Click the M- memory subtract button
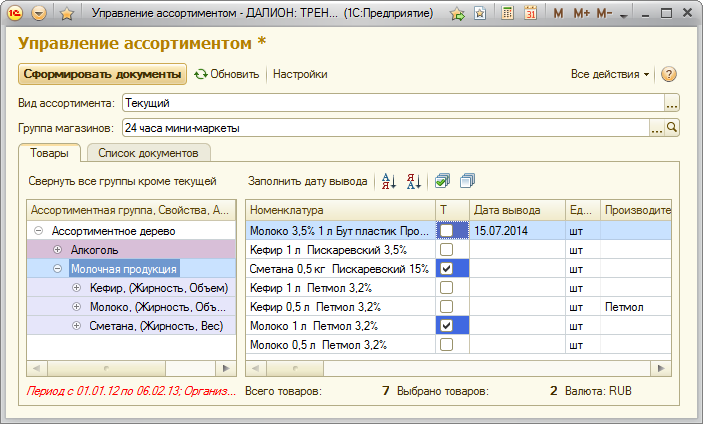Screen dimensions: 703x424 604,13
